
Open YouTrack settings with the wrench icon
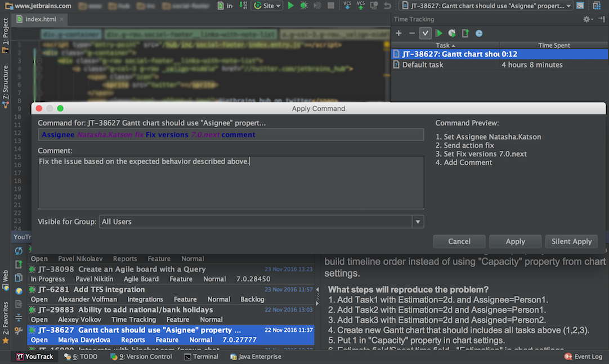tap(18, 331)
